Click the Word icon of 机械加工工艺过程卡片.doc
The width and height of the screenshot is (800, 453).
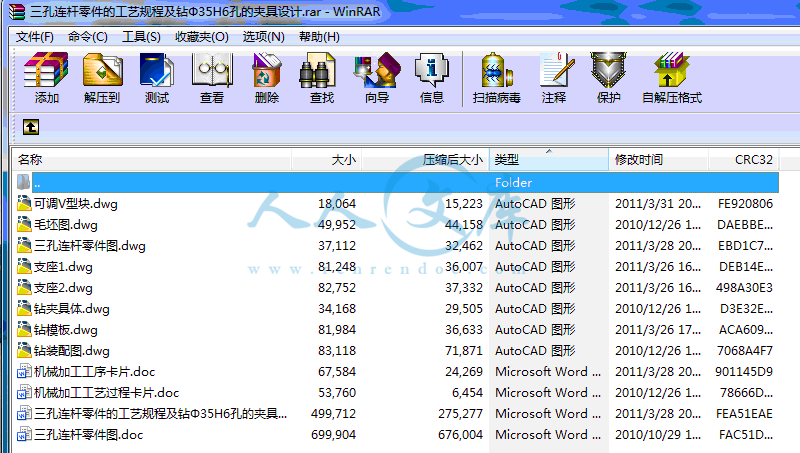click(x=24, y=392)
